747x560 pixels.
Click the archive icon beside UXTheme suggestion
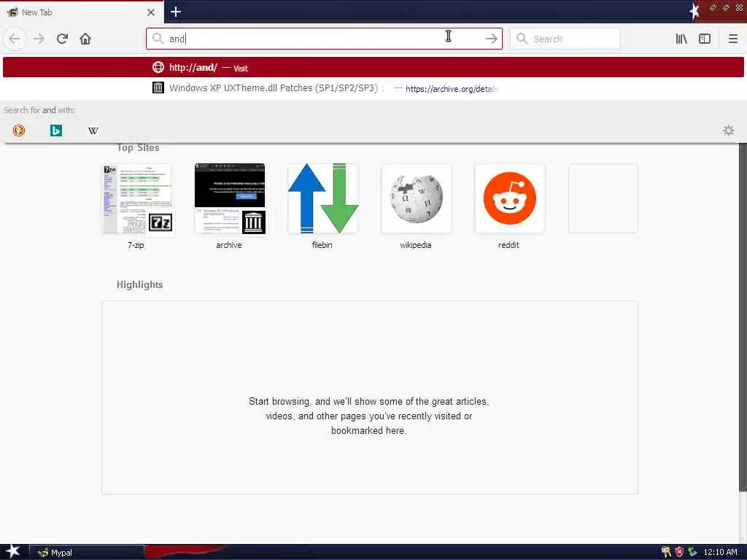pos(158,87)
